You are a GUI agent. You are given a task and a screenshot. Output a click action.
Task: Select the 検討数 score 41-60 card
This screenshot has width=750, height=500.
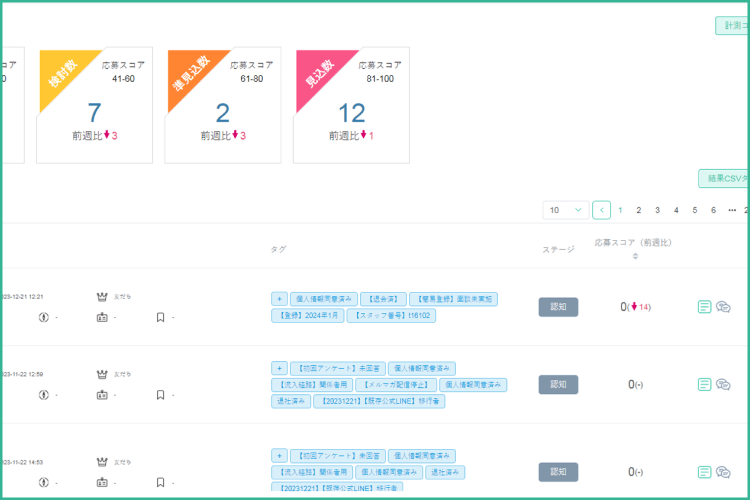click(95, 105)
